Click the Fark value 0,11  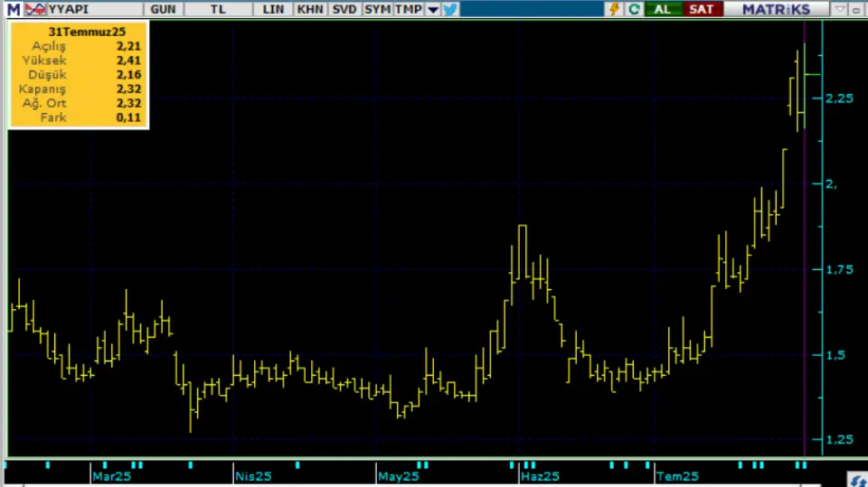click(x=128, y=117)
